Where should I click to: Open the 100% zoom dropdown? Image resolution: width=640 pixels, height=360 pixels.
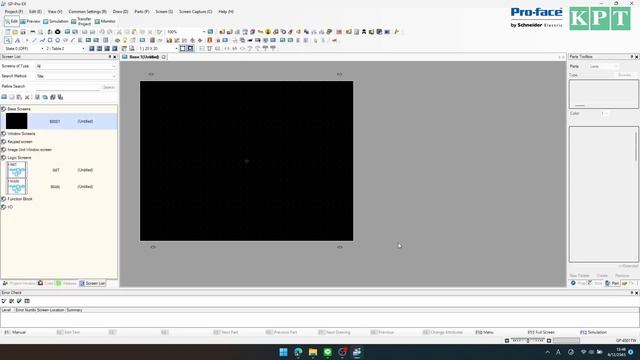[186, 32]
